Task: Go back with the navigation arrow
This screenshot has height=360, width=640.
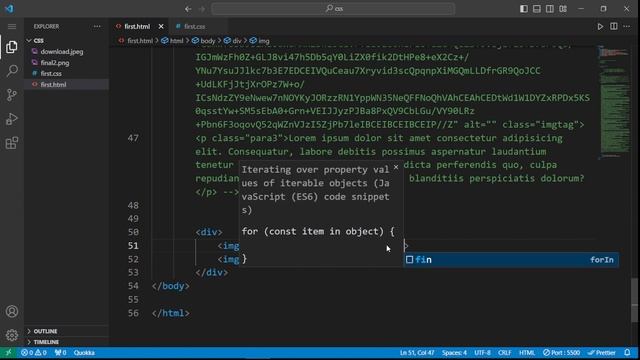Action: click(x=188, y=9)
